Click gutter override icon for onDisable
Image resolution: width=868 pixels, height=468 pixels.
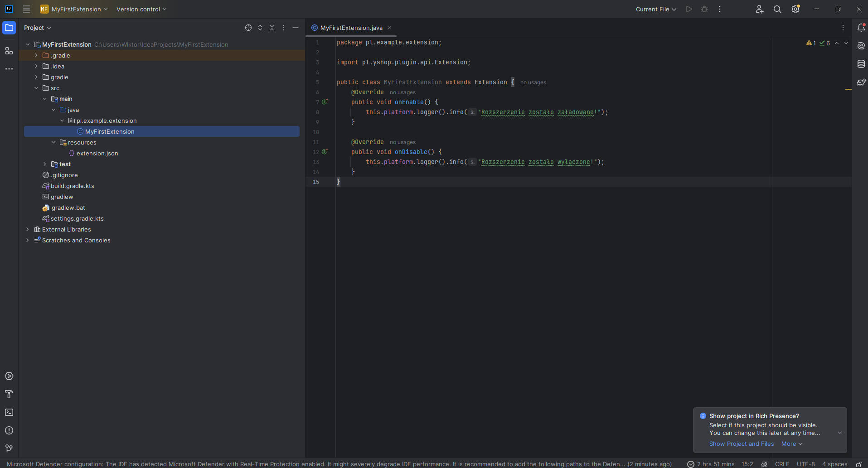(x=325, y=152)
